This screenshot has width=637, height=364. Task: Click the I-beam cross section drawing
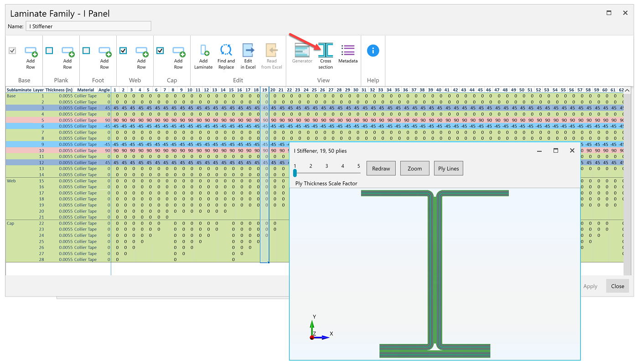click(x=435, y=273)
